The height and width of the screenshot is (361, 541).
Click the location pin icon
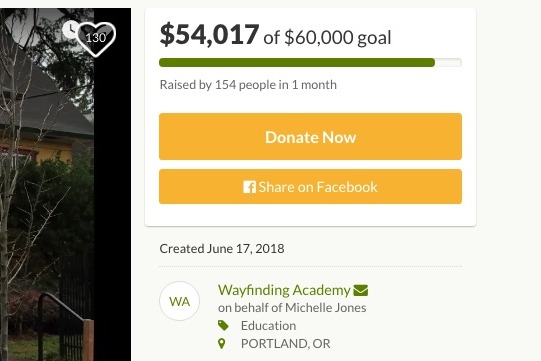[x=222, y=343]
